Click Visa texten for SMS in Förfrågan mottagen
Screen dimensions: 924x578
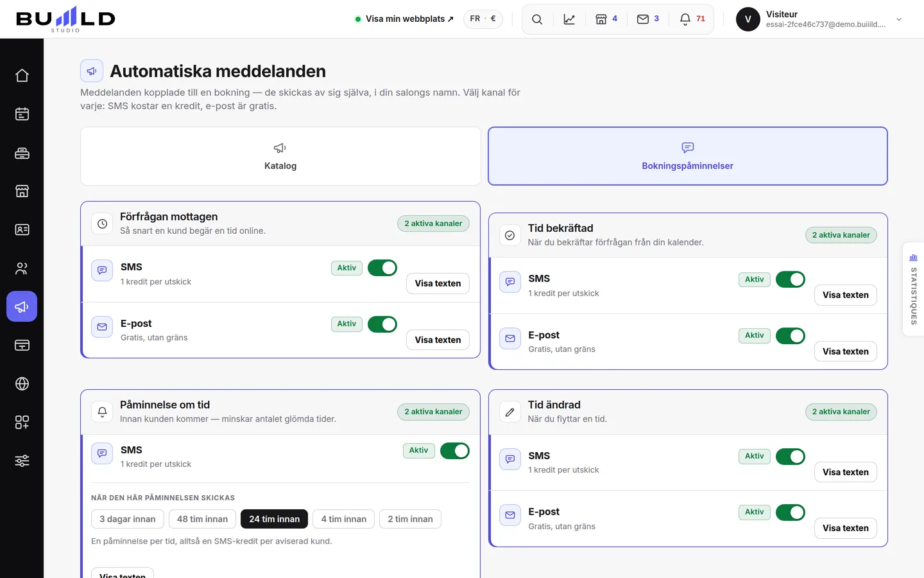tap(438, 283)
